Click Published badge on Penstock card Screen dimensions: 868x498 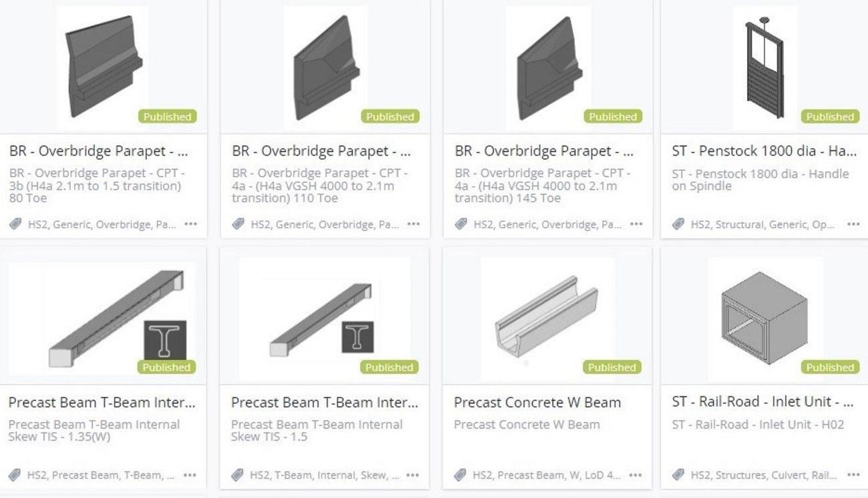[830, 116]
